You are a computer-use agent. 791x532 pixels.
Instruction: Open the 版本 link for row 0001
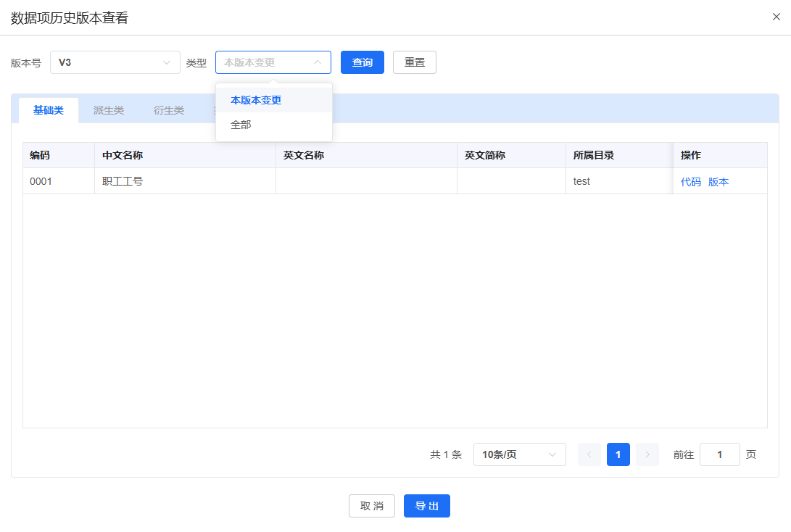tap(718, 182)
